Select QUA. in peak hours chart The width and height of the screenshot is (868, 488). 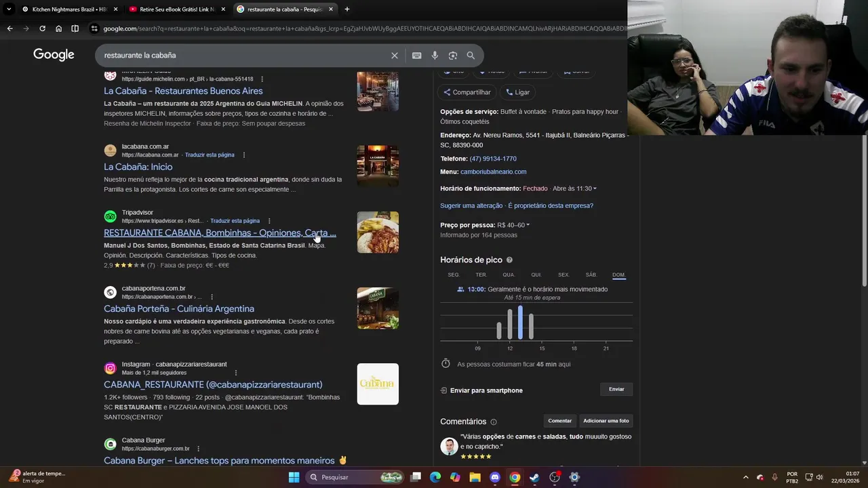point(509,274)
